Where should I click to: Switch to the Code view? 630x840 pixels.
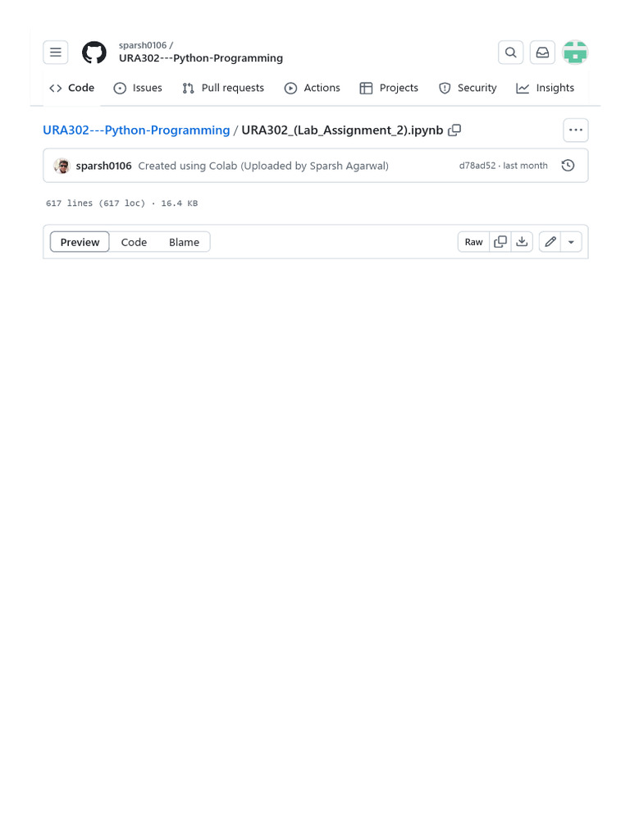pyautogui.click(x=134, y=242)
